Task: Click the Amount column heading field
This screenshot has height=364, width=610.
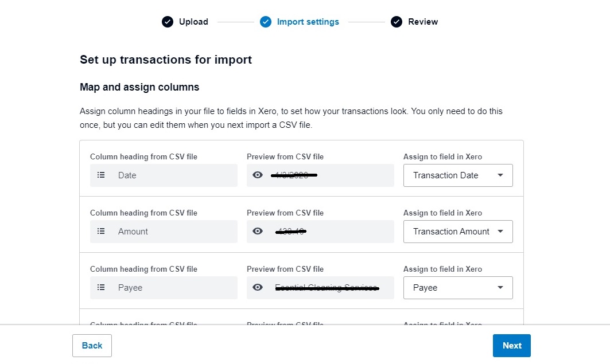Action: (x=164, y=232)
